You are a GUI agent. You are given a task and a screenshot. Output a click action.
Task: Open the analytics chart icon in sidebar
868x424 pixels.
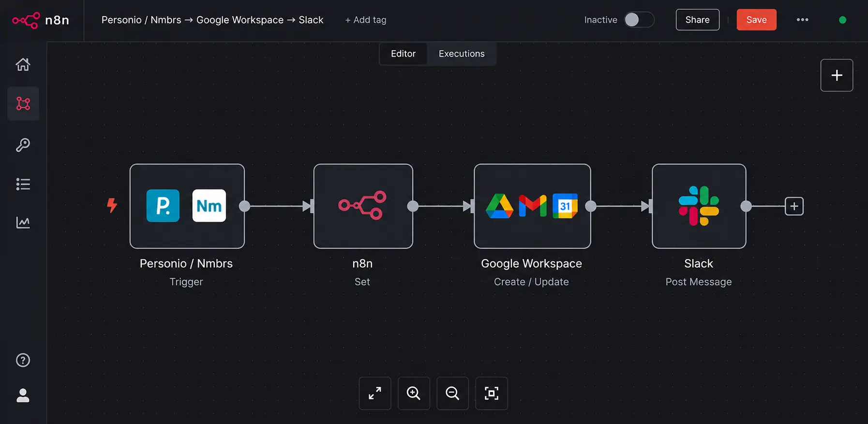click(x=23, y=222)
